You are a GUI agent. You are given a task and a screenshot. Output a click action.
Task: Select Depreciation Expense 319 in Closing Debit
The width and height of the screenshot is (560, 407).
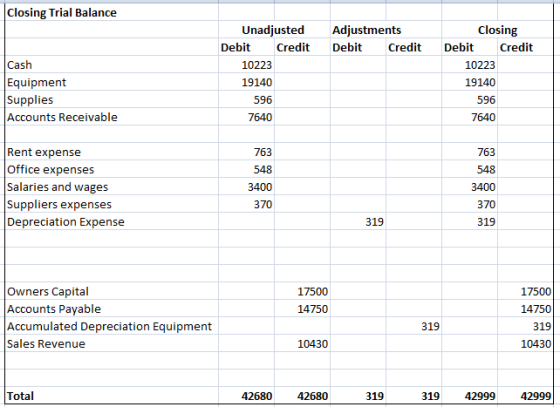(x=486, y=222)
